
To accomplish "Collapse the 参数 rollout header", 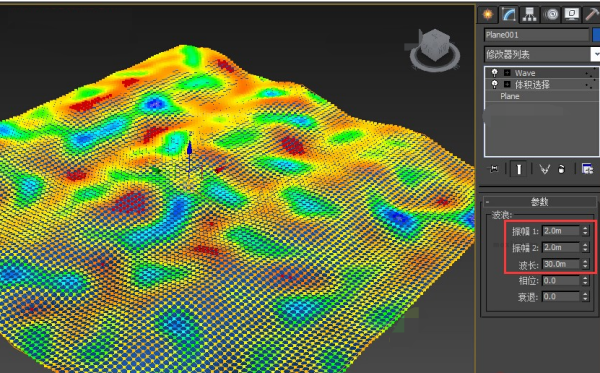I will coord(540,202).
